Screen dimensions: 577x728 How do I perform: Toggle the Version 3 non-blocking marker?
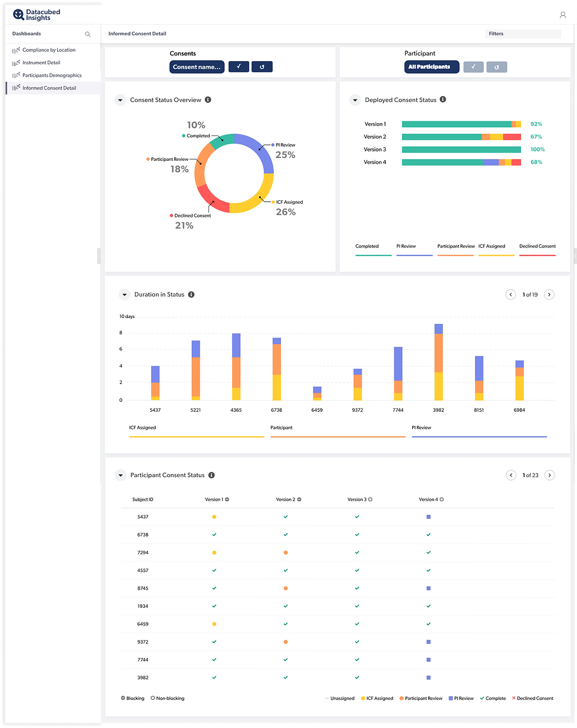370,499
